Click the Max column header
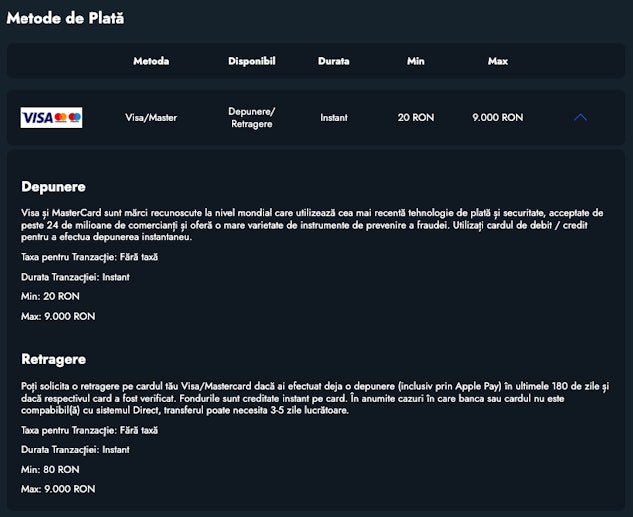This screenshot has width=633, height=517. [497, 61]
